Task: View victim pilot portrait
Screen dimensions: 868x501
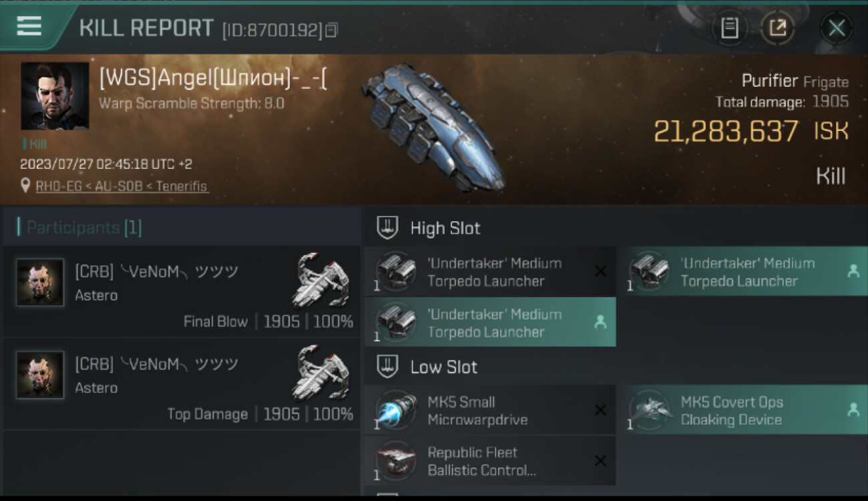Action: (x=55, y=96)
